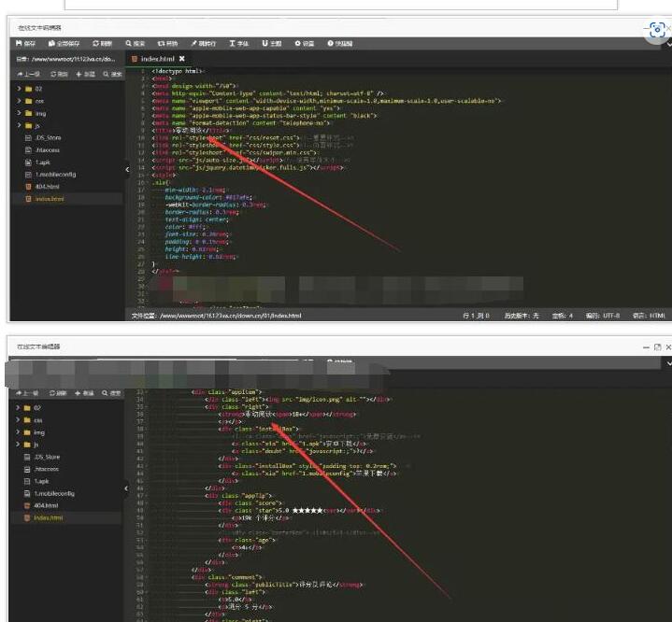672x622 pixels.
Task: Open Search (搜索) in the top toolbar
Action: (136, 43)
